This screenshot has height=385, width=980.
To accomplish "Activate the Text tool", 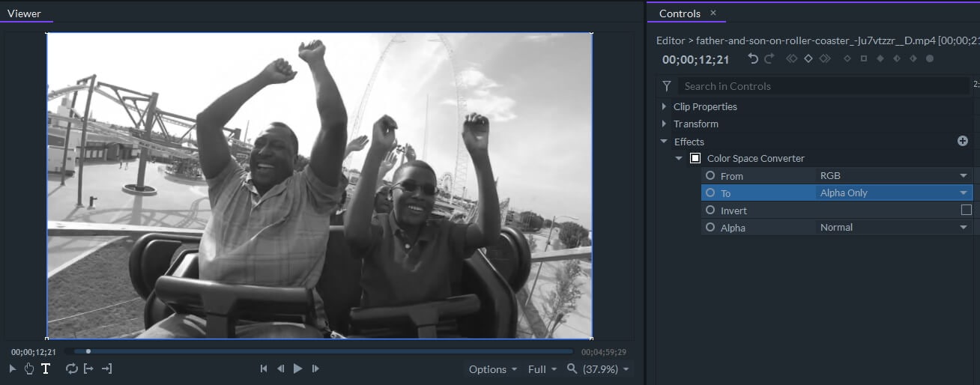I will 46,369.
